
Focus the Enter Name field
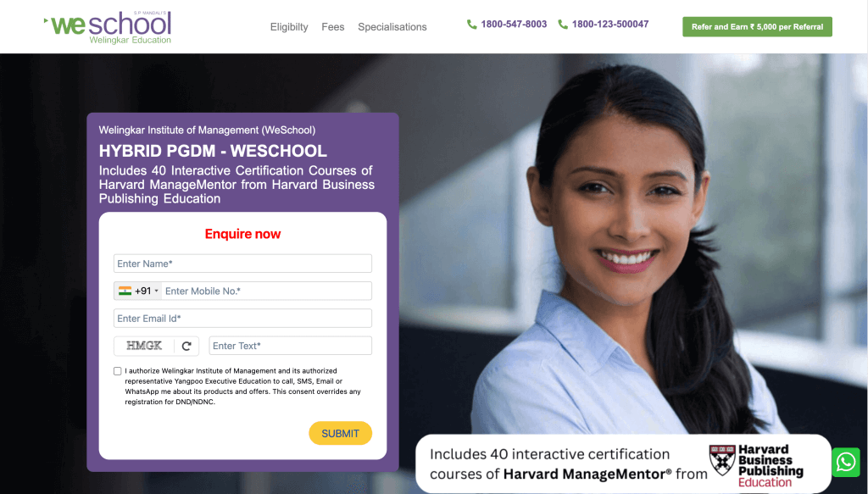pyautogui.click(x=242, y=264)
